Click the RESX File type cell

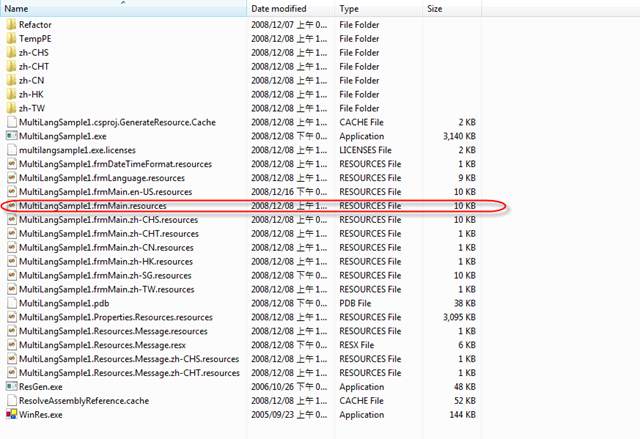pos(356,345)
